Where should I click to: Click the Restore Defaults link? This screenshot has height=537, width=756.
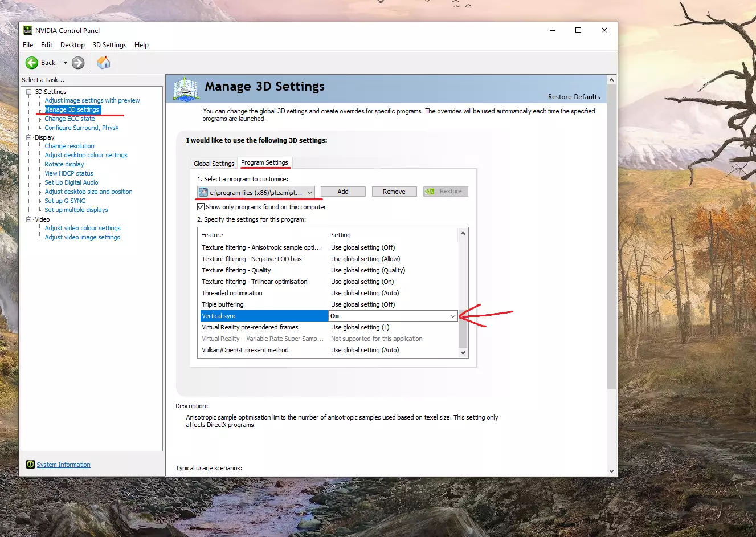[x=574, y=97]
